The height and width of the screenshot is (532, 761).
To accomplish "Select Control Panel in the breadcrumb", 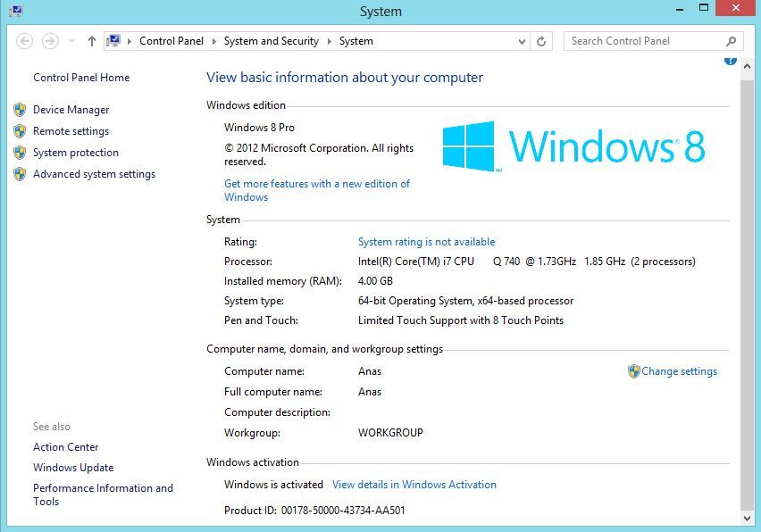I will (171, 41).
